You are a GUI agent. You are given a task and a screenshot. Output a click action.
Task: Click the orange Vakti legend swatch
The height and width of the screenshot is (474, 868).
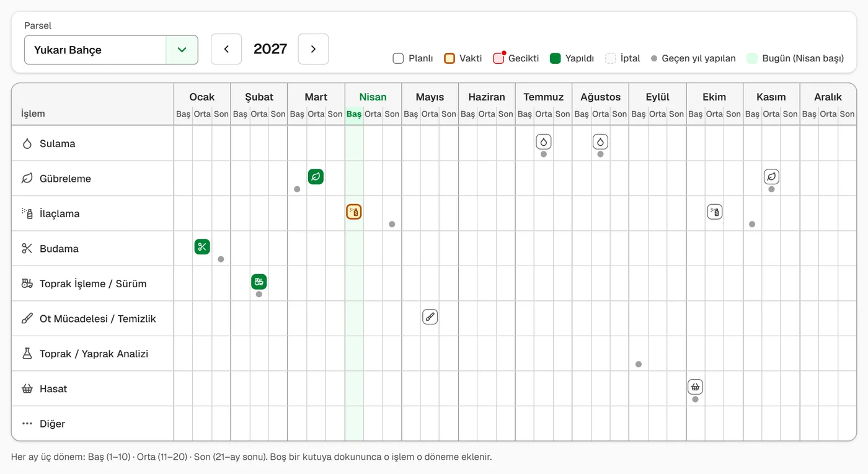click(x=449, y=58)
